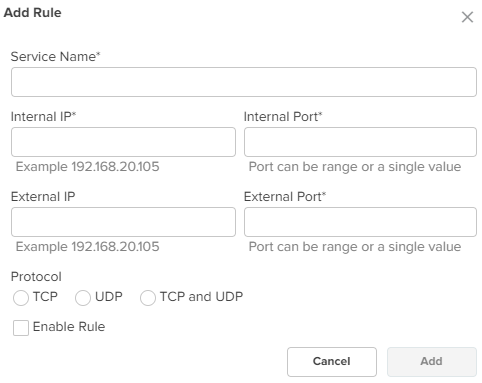482x383 pixels.
Task: Click the Add button
Action: [432, 362]
